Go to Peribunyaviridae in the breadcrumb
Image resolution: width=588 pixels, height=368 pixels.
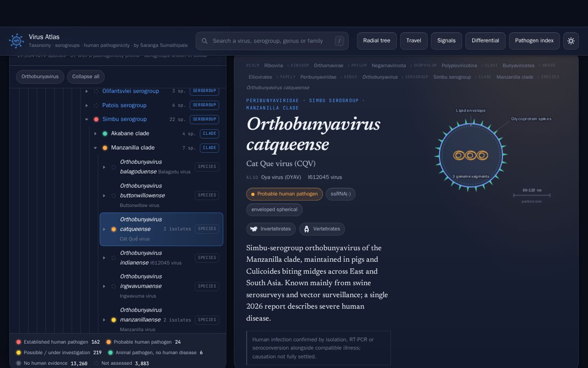[318, 77]
